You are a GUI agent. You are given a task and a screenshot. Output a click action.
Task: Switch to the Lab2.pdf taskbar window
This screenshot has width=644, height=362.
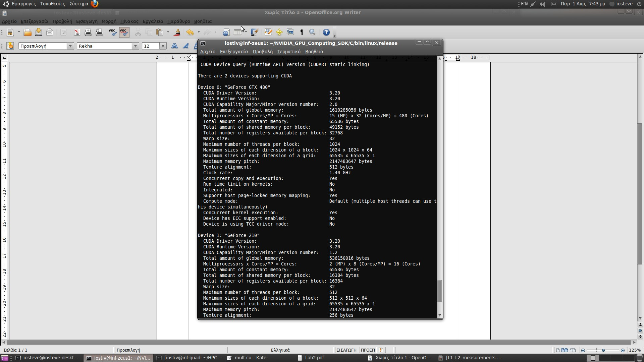click(314, 358)
